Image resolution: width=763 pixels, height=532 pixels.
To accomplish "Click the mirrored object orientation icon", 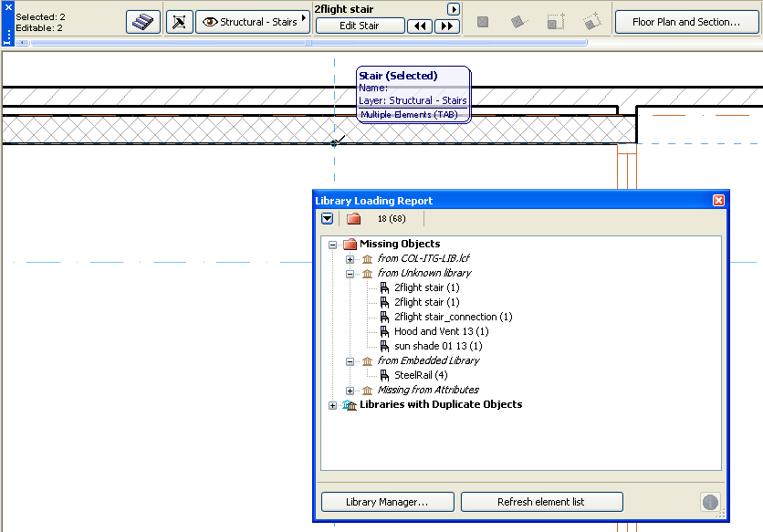I will pyautogui.click(x=556, y=22).
